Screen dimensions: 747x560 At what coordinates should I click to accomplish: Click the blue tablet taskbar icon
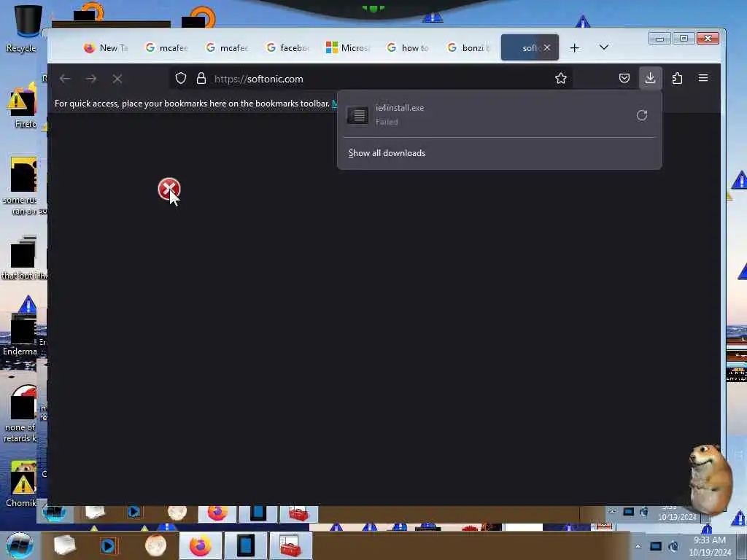(246, 545)
